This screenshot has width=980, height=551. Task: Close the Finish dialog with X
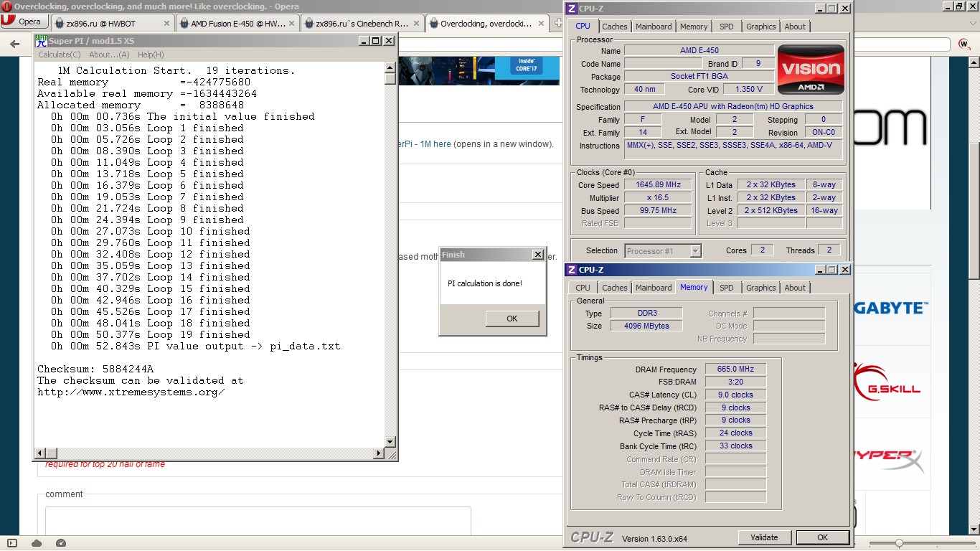pos(538,254)
